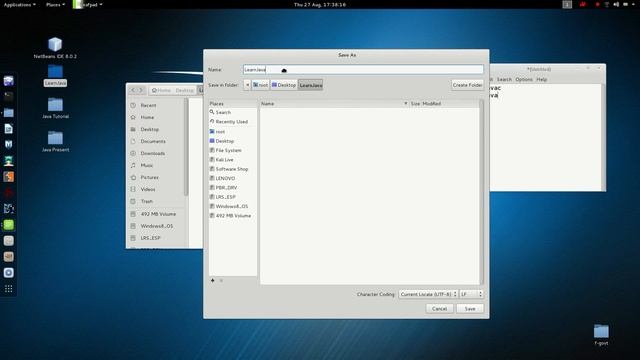
Task: Click the date and time in top bar
Action: 320,4
